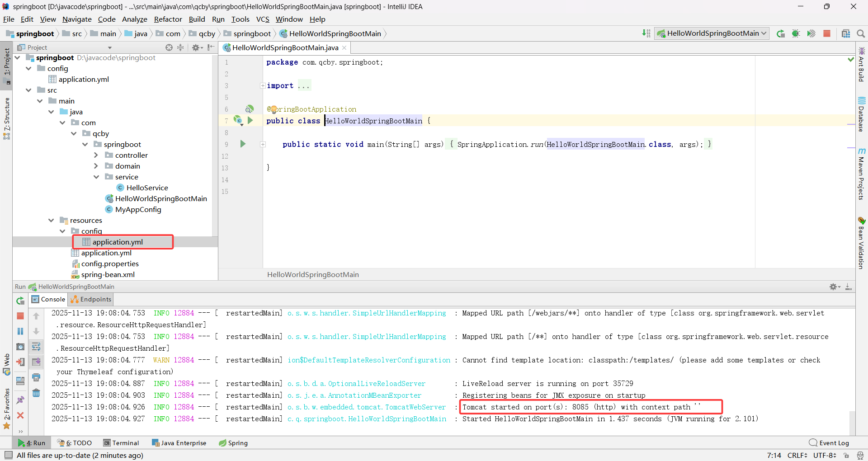This screenshot has height=461, width=868.
Task: Dump threads with the camera icon
Action: tap(20, 347)
